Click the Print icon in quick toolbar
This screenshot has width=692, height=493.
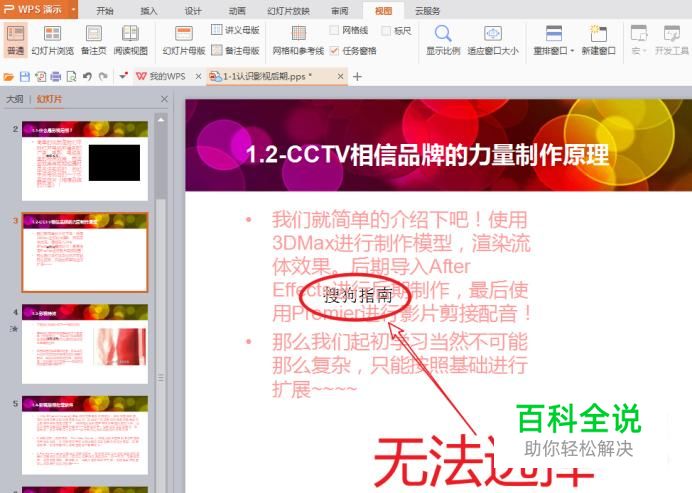tap(56, 77)
